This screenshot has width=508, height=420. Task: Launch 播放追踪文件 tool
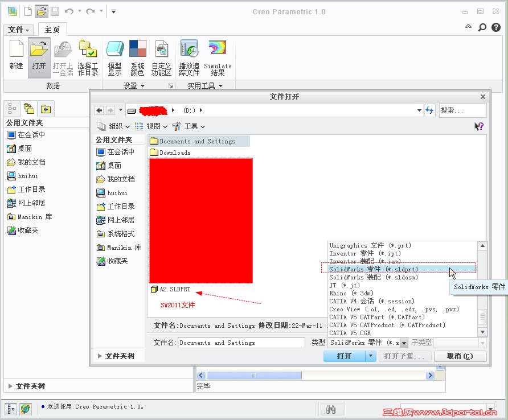click(189, 56)
